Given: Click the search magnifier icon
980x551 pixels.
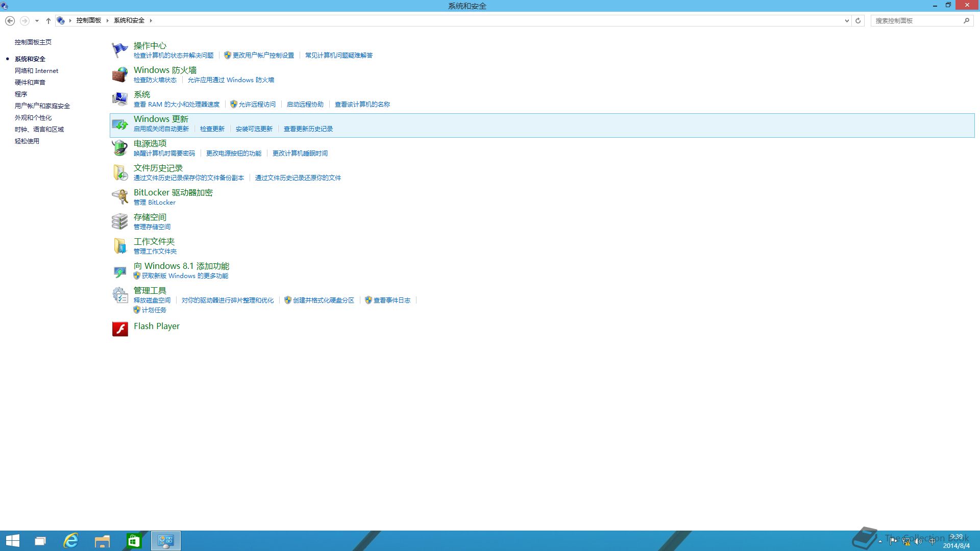Looking at the screenshot, I should tap(966, 20).
